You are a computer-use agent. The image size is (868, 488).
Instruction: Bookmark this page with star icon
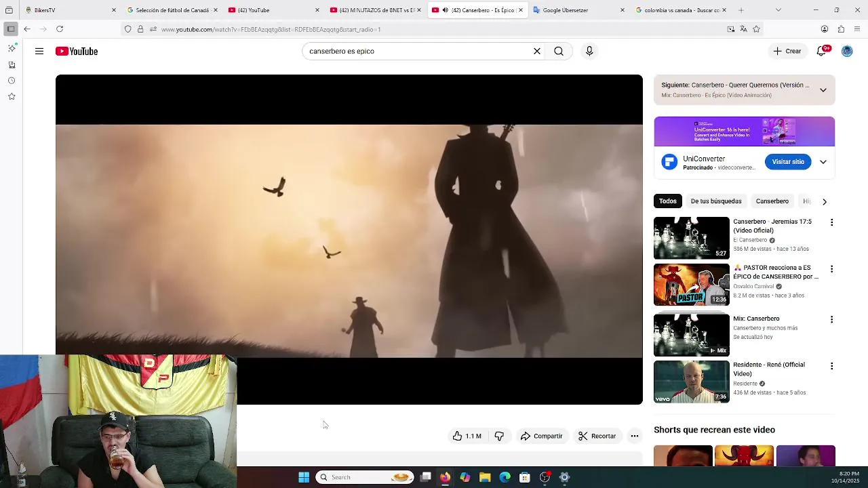(x=756, y=29)
